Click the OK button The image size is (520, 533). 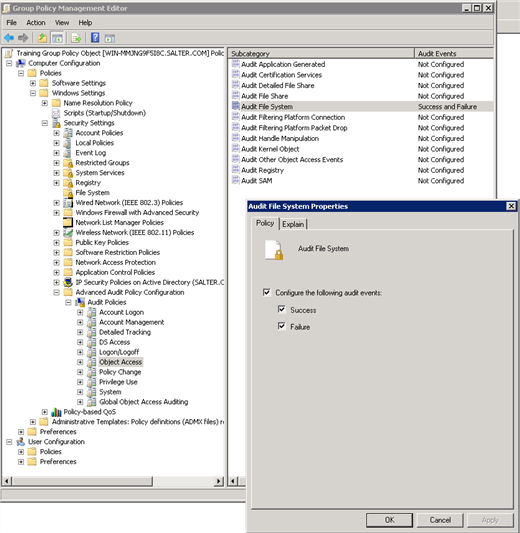point(389,520)
